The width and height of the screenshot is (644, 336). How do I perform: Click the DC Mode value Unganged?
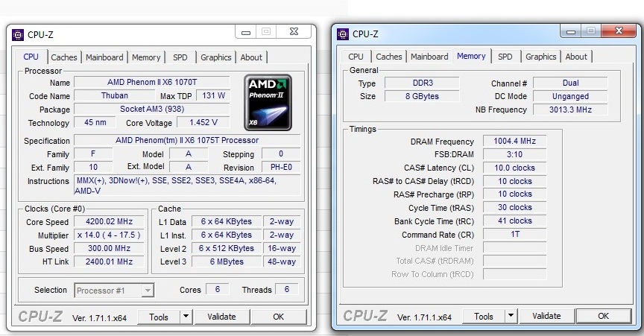click(570, 97)
